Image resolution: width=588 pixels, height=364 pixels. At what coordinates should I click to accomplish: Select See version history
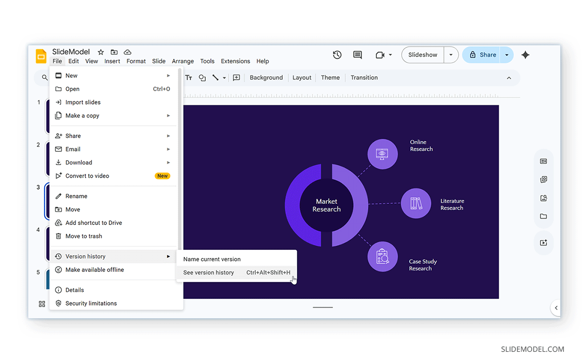237,272
